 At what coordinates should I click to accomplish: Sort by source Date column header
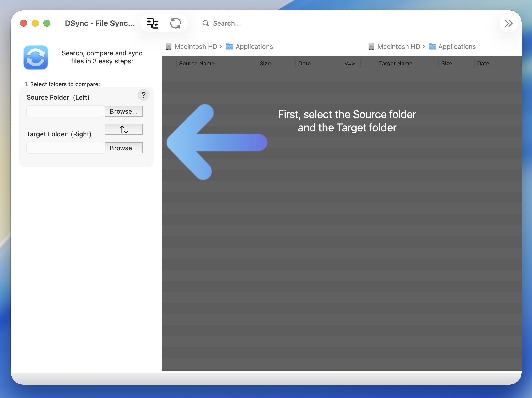[304, 63]
